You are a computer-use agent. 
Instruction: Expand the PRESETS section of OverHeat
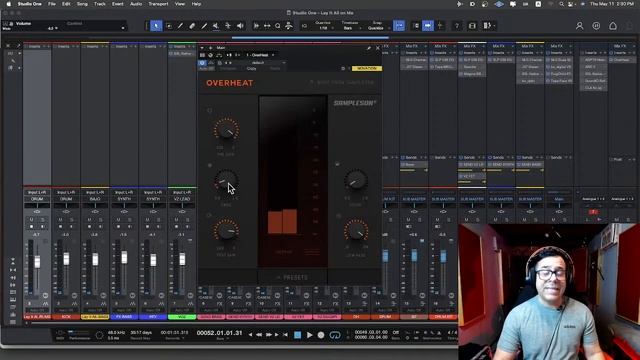pyautogui.click(x=293, y=278)
